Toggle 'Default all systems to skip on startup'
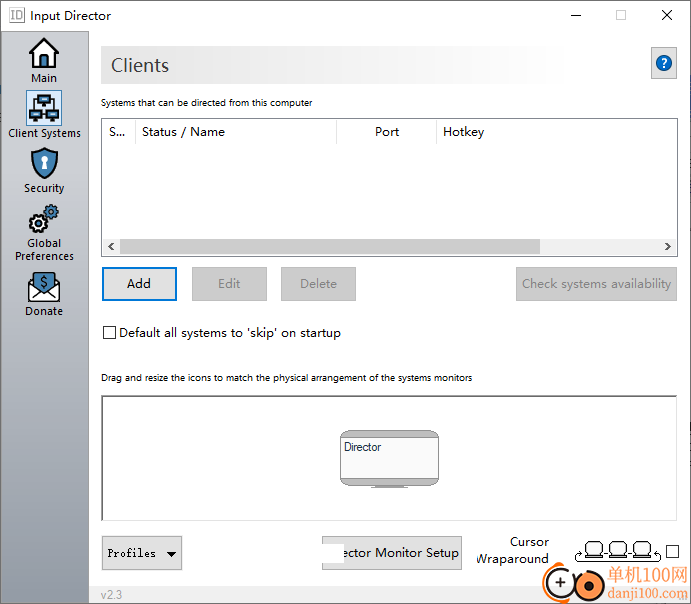Viewport: 691px width, 604px height. [x=109, y=333]
